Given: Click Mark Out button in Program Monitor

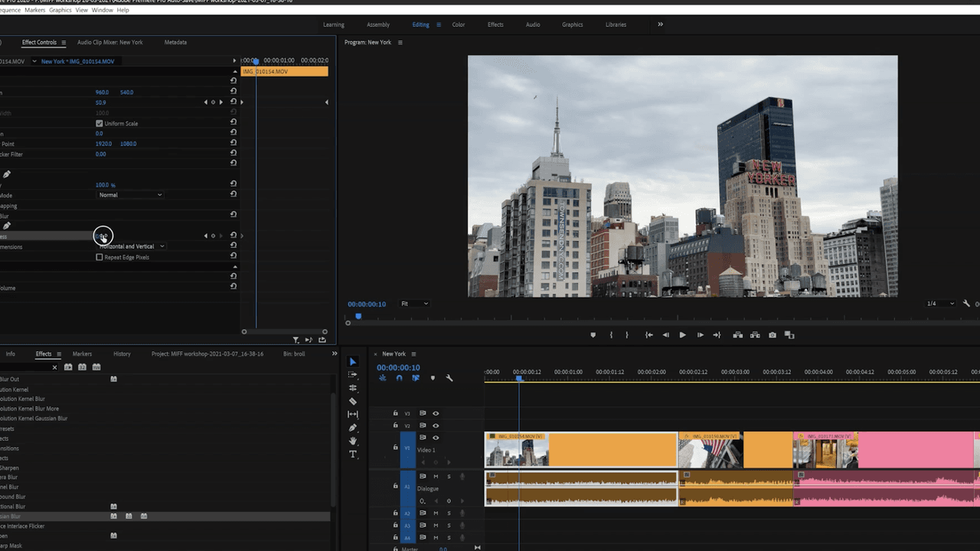Looking at the screenshot, I should point(627,335).
